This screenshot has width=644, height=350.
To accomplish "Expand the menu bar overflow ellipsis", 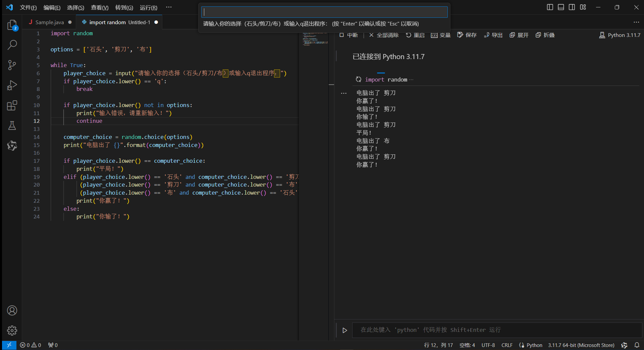I will (169, 7).
